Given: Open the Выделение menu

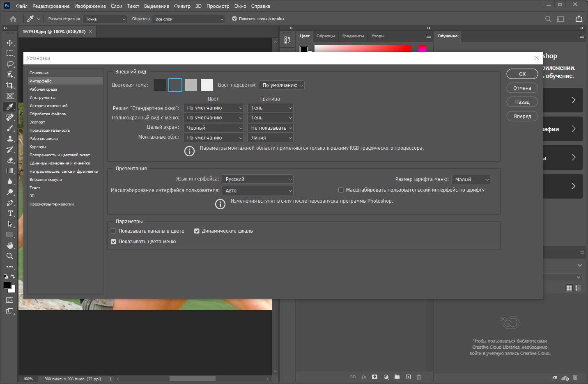Looking at the screenshot, I should coord(156,6).
